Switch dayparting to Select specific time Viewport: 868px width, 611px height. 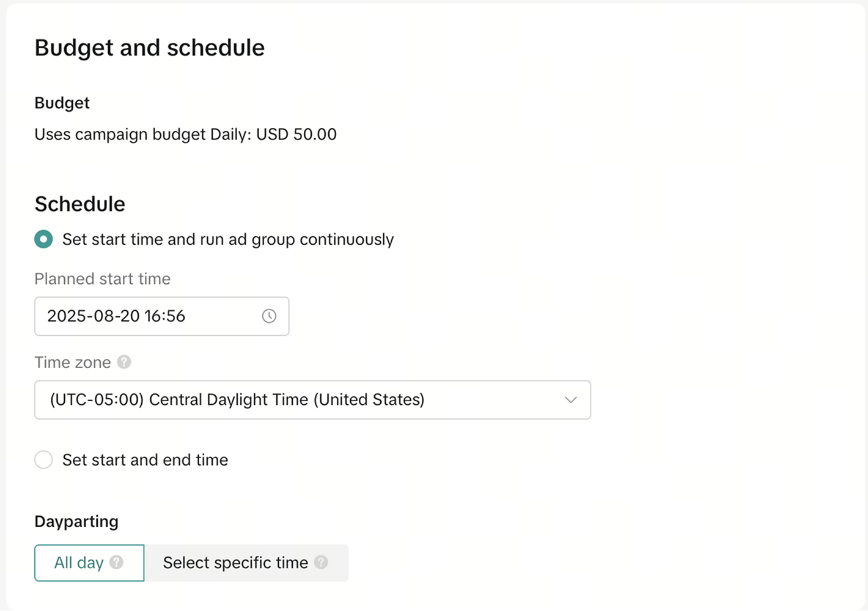coord(235,563)
